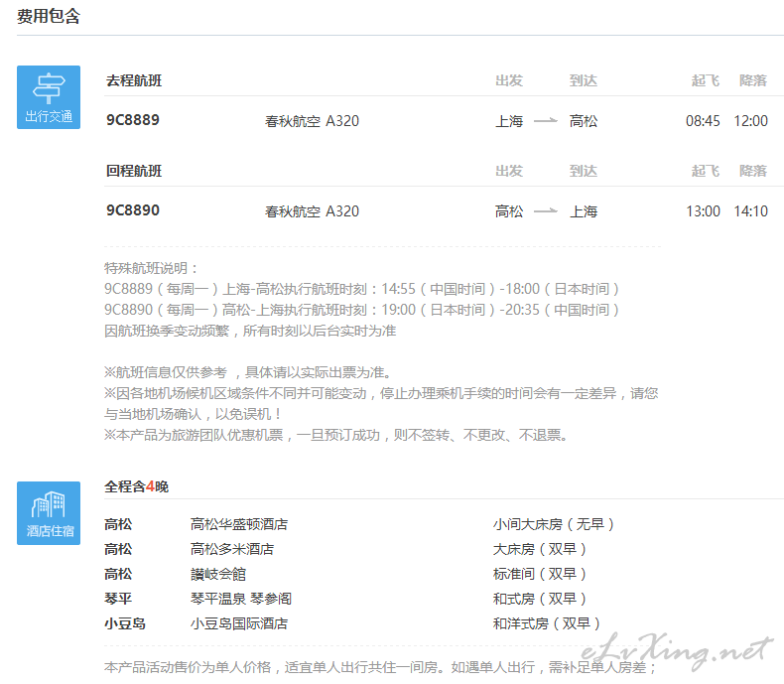Viewport: 784px width, 684px height.
Task: Click the ※本产品为旅游团队优惠机票 notice
Action: [x=336, y=435]
